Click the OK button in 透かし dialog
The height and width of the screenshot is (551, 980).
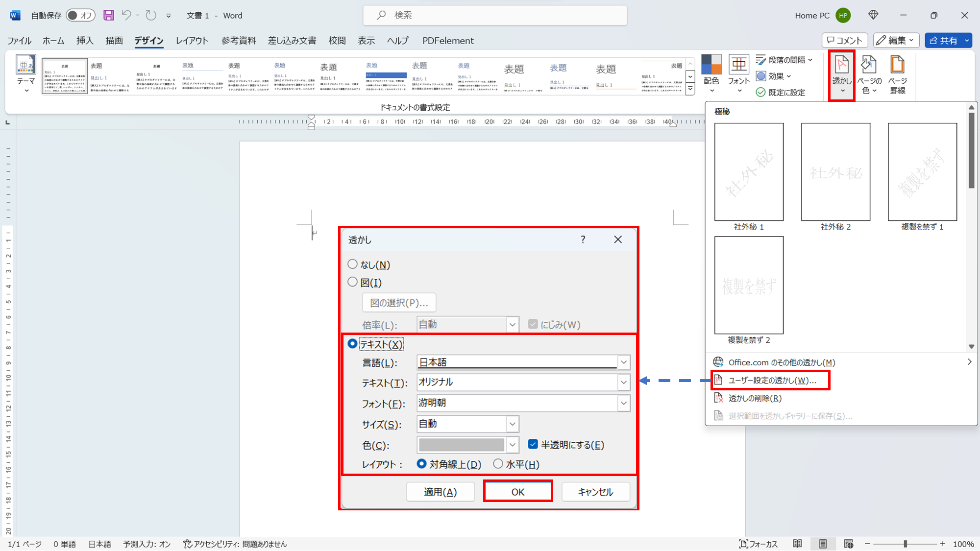coord(518,492)
